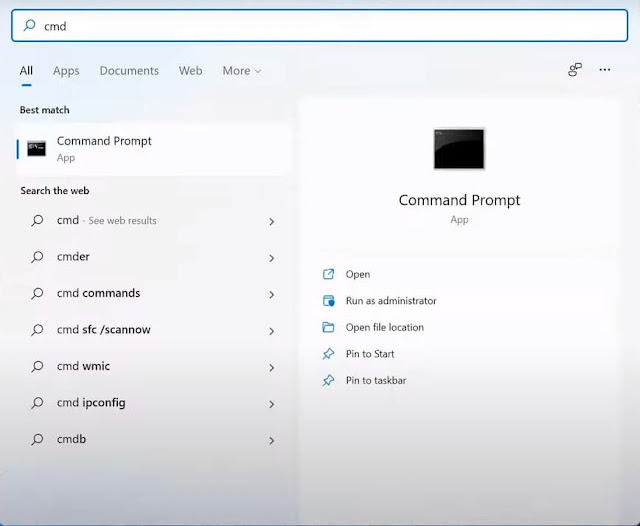Switch to the Documents tab
The height and width of the screenshot is (526, 640).
pos(129,71)
